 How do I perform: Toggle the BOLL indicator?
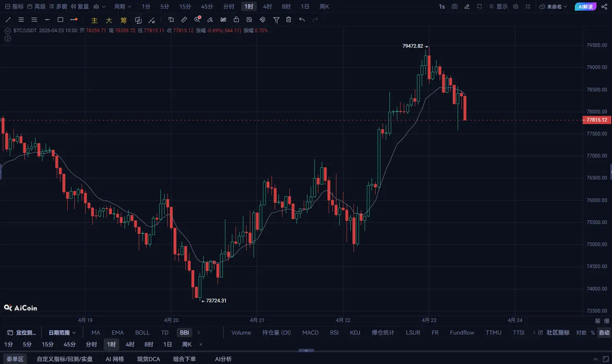pyautogui.click(x=142, y=333)
